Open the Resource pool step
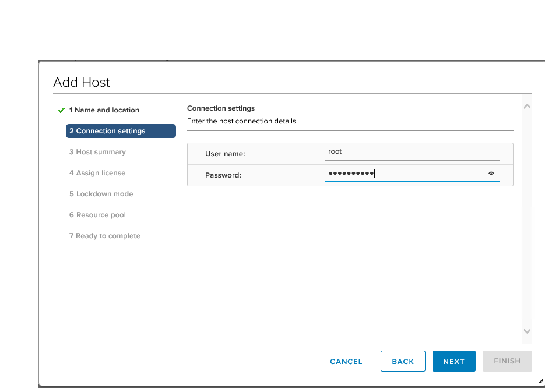 click(97, 215)
